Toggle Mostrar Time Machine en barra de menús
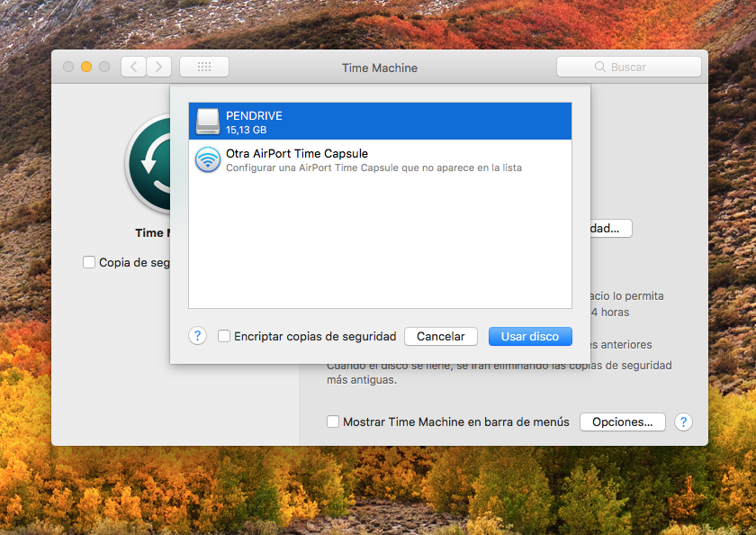Viewport: 756px width, 535px height. (333, 422)
